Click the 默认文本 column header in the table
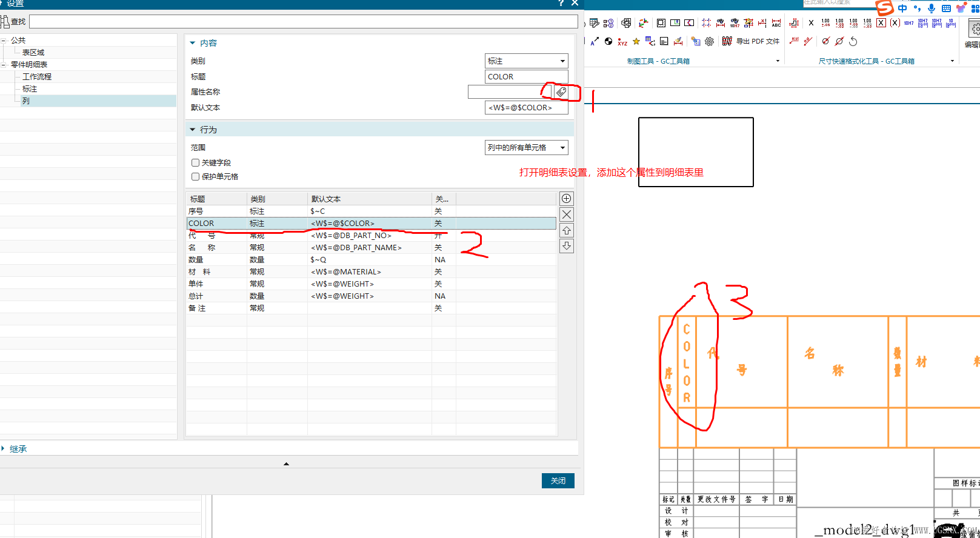The image size is (980, 538). 370,199
